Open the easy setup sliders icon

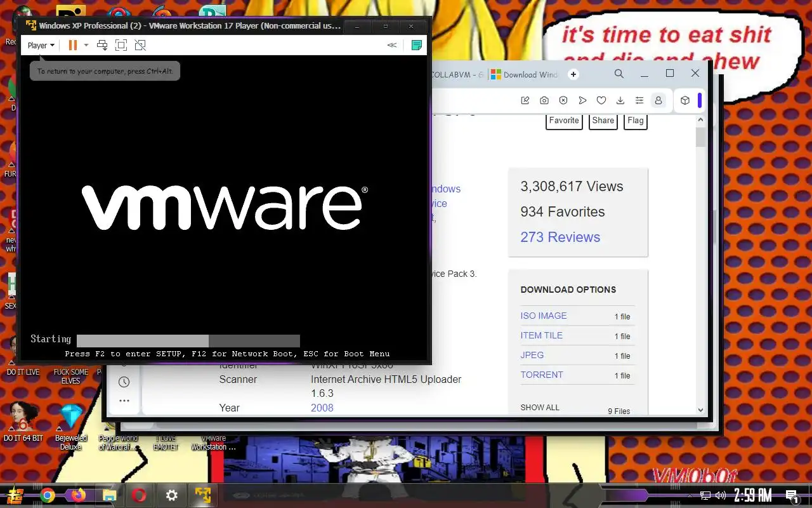[x=639, y=100]
